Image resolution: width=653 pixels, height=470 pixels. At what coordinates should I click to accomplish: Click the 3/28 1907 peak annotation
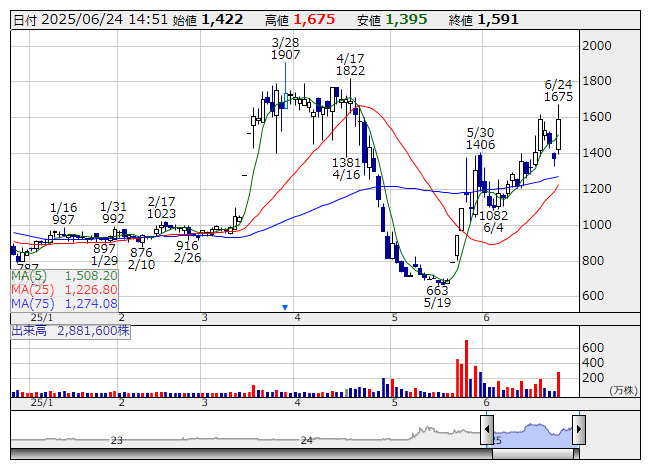click(x=285, y=49)
